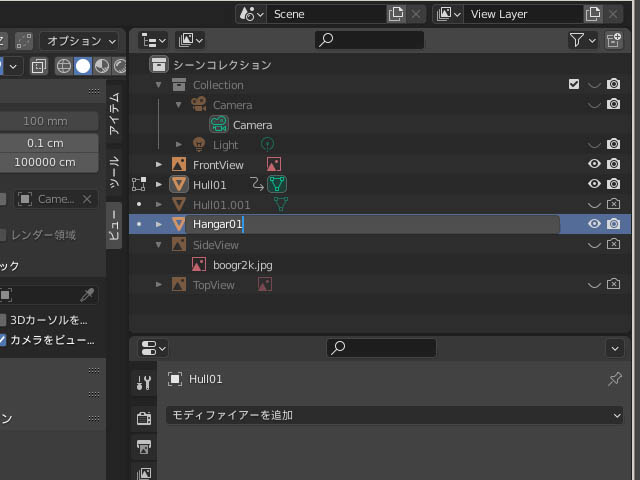Open the モディファイアーを追加 dropdown
This screenshot has width=640, height=480.
(x=394, y=416)
